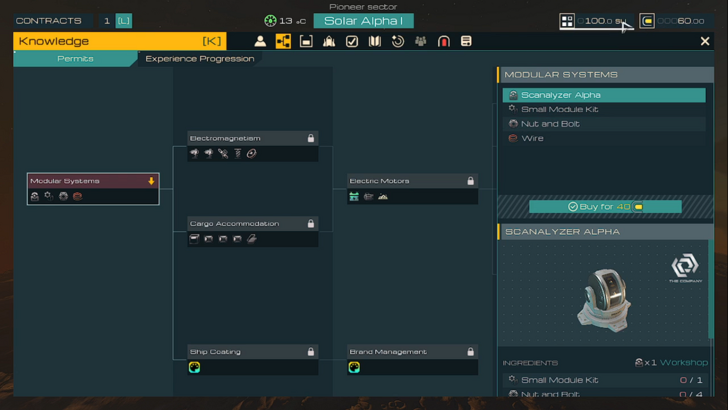This screenshot has width=728, height=410.
Task: Click the credits coin icon beside 60.00
Action: [647, 20]
